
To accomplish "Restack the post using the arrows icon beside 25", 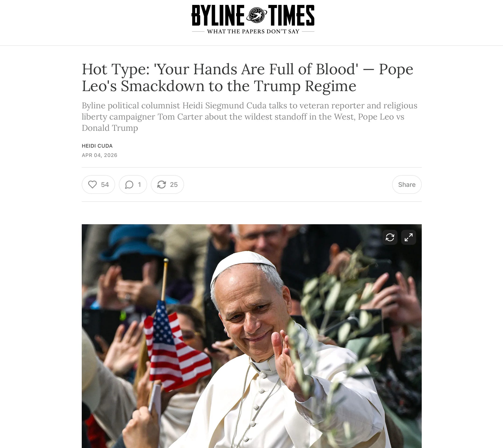I will pos(161,184).
